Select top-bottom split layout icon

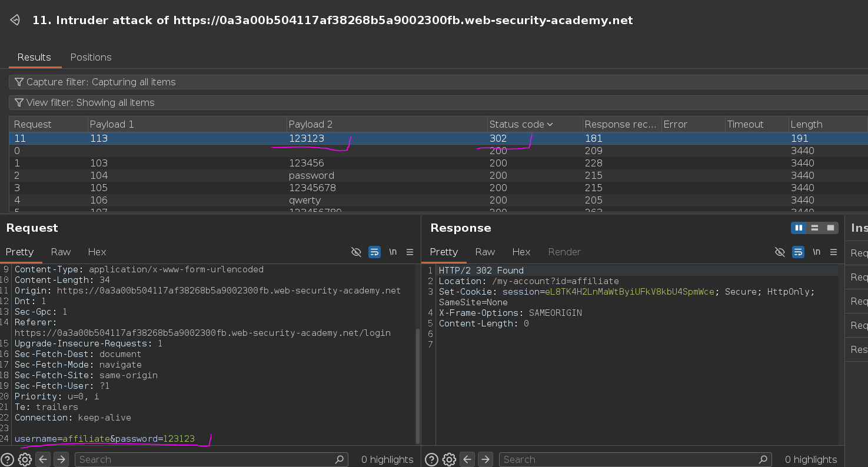814,228
